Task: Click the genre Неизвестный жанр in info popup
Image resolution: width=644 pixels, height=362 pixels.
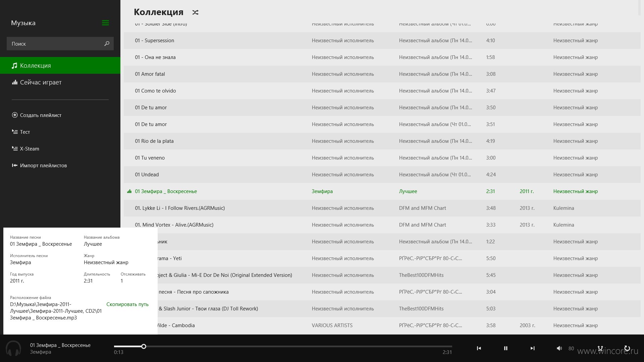Action: click(x=106, y=262)
